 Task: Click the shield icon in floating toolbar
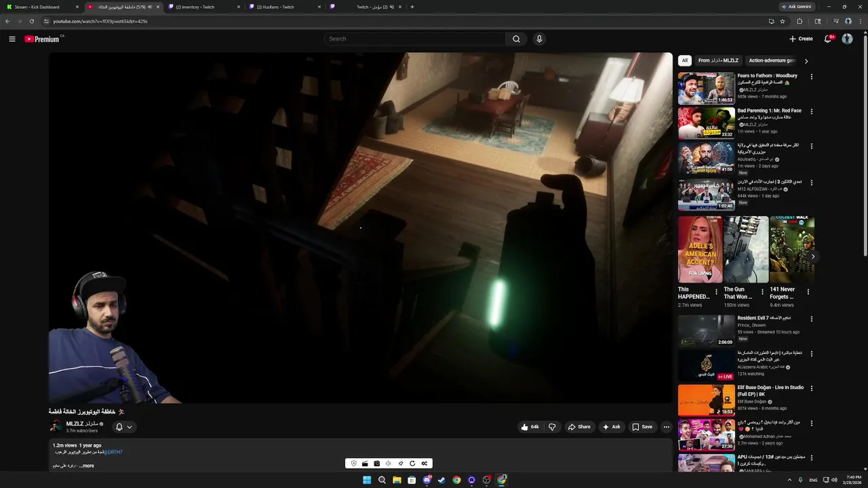353,464
